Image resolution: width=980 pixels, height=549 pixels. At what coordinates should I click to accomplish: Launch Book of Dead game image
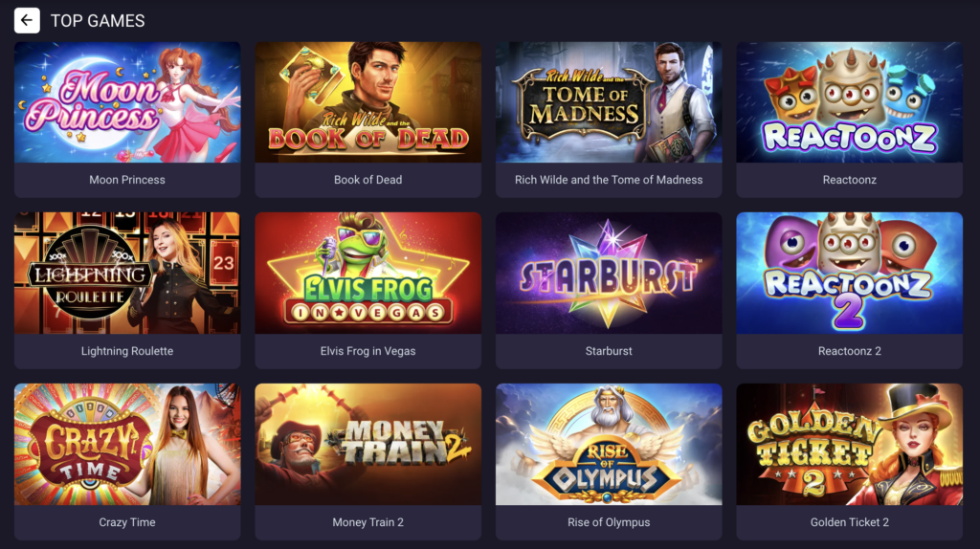(x=368, y=102)
